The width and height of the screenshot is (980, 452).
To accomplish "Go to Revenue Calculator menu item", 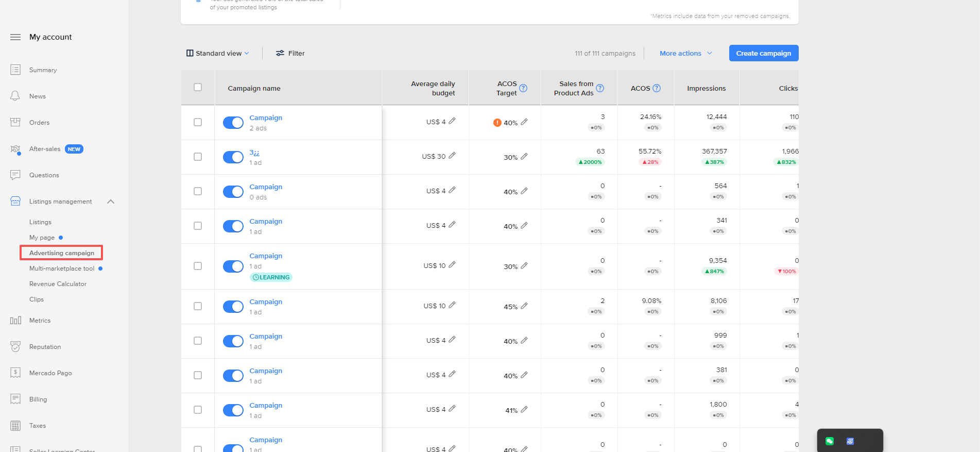I will tap(58, 284).
